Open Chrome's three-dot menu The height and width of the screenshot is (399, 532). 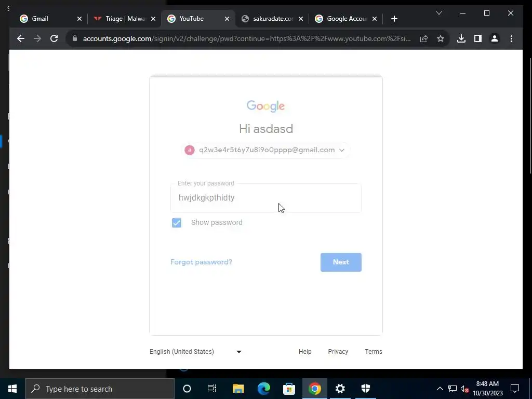coord(511,38)
